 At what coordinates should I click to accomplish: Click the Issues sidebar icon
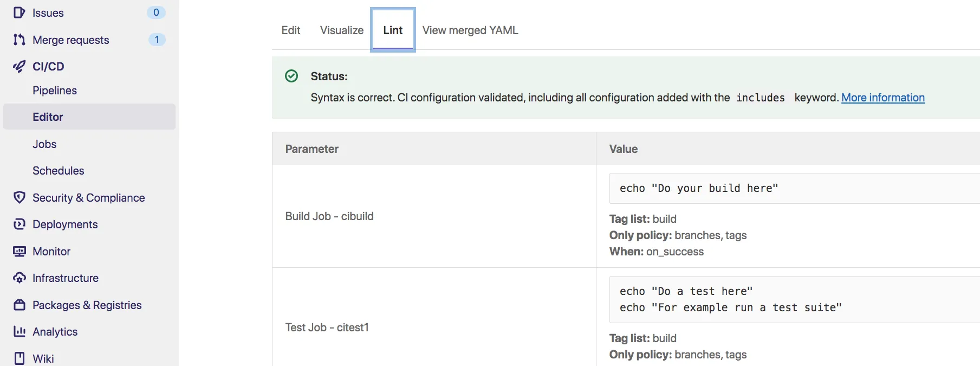[x=20, y=12]
